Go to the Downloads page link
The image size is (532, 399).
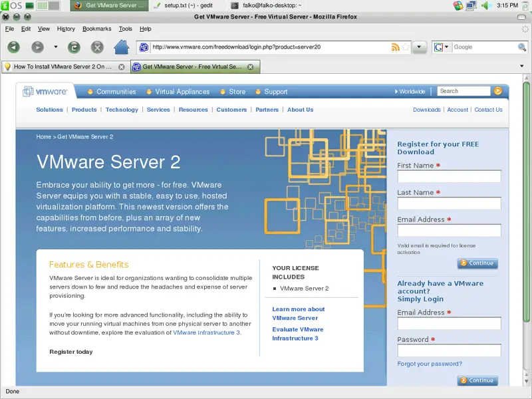pyautogui.click(x=427, y=110)
